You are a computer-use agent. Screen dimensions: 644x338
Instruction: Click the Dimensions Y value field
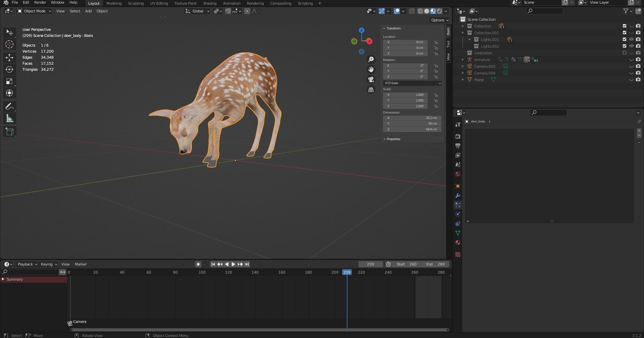click(412, 124)
